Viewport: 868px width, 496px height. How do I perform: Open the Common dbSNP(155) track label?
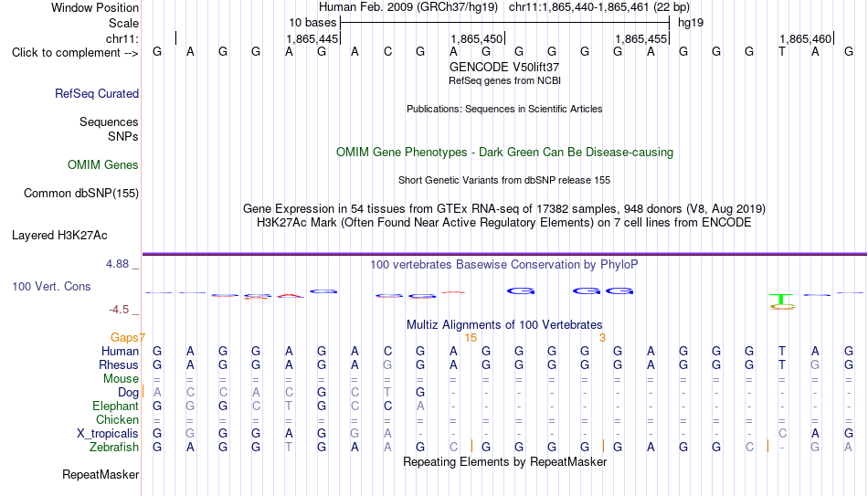click(80, 194)
